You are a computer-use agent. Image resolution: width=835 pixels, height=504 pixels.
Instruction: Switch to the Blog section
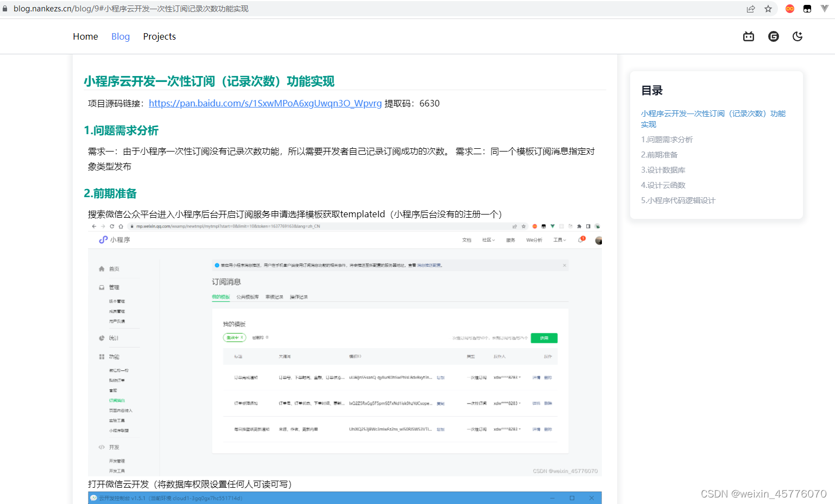tap(120, 36)
